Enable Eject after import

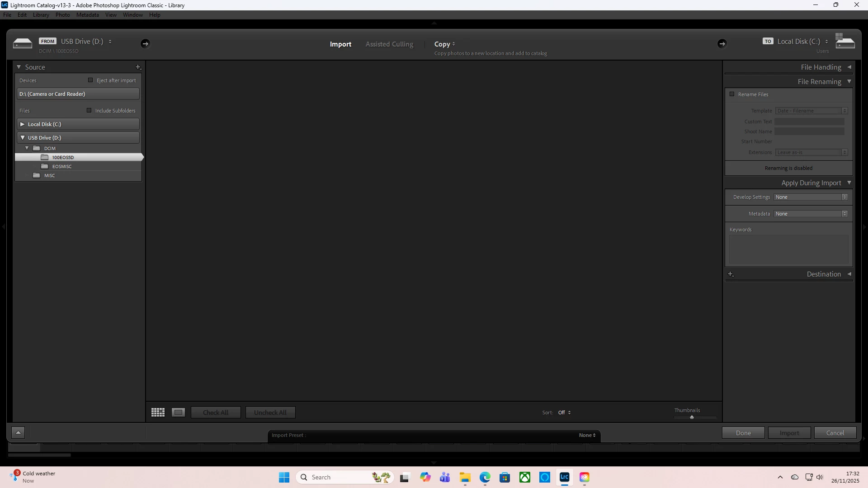(90, 80)
